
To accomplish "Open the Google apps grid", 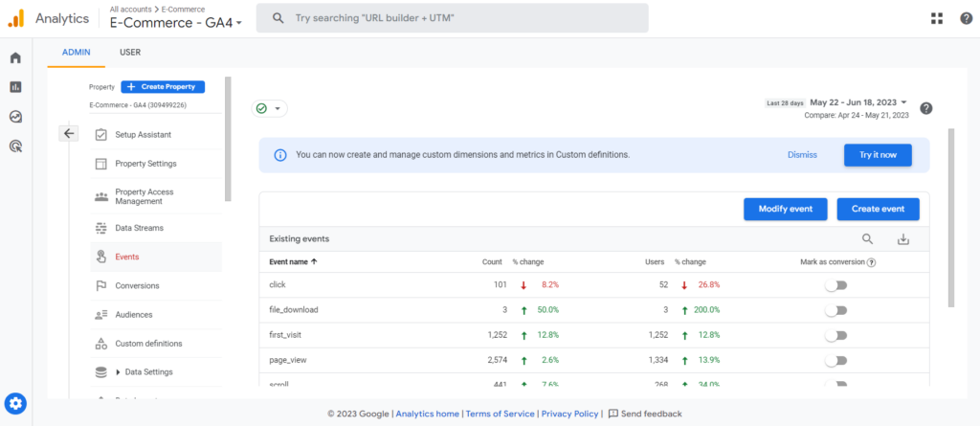I will point(935,18).
